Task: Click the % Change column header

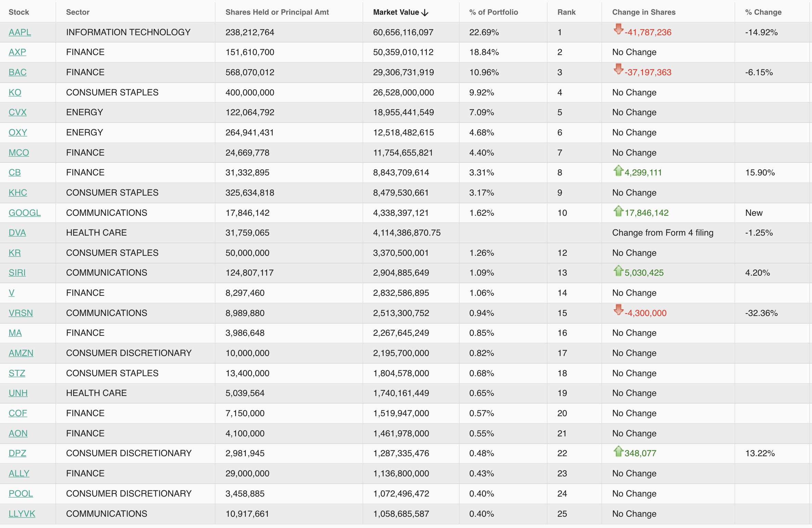Action: click(x=763, y=12)
